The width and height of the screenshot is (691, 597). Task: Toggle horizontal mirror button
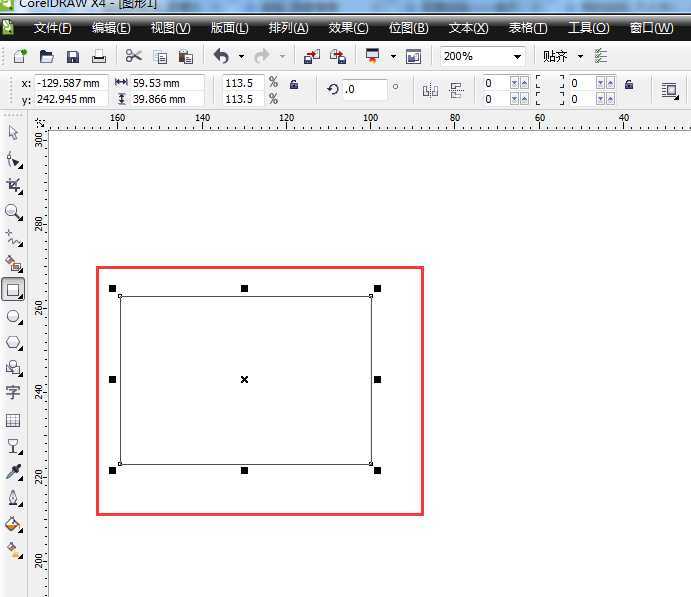[430, 91]
